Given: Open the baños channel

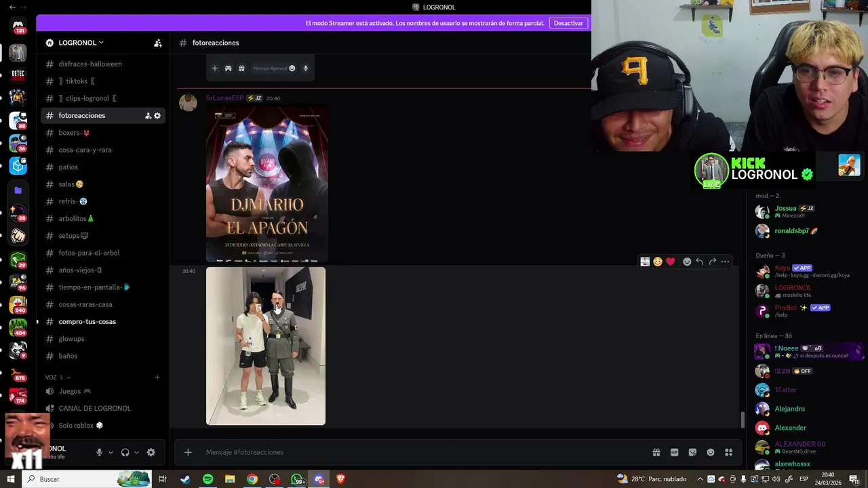Looking at the screenshot, I should (103, 356).
